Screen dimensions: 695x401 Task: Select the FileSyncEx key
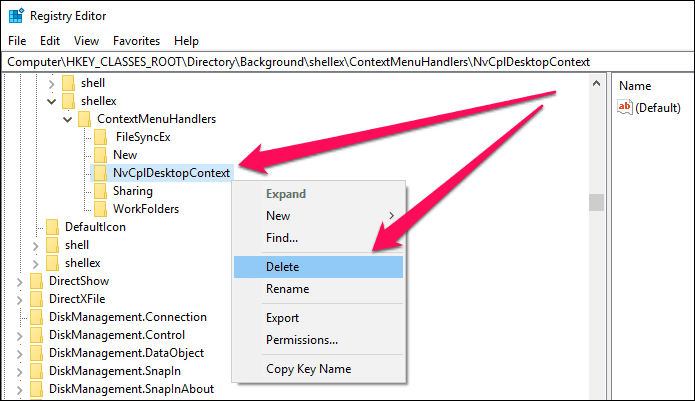tap(143, 137)
